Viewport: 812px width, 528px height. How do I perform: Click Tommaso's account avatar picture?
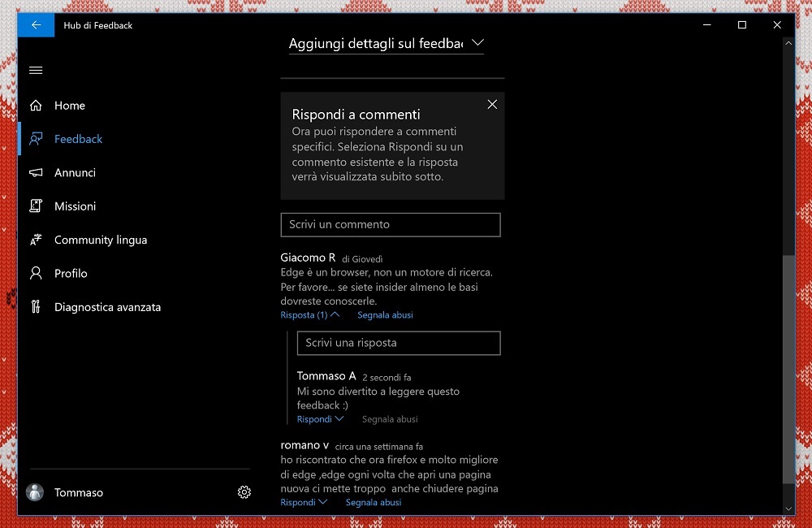(35, 492)
